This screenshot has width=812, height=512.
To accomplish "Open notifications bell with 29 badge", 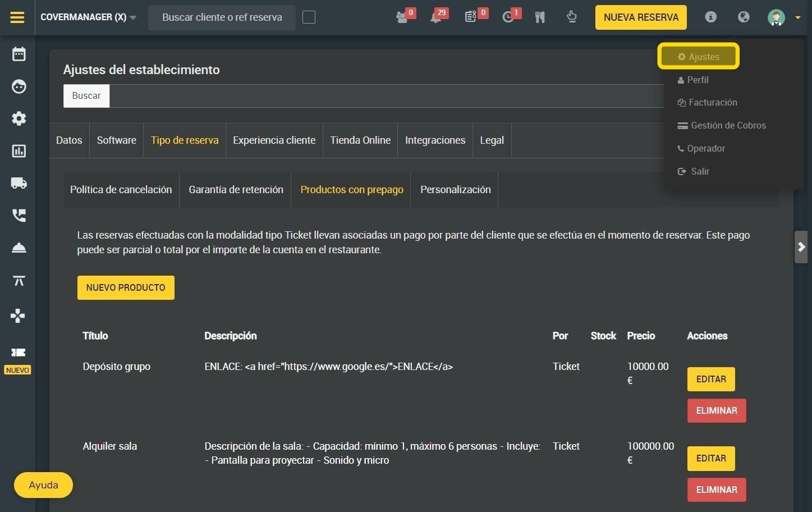I will [x=438, y=16].
